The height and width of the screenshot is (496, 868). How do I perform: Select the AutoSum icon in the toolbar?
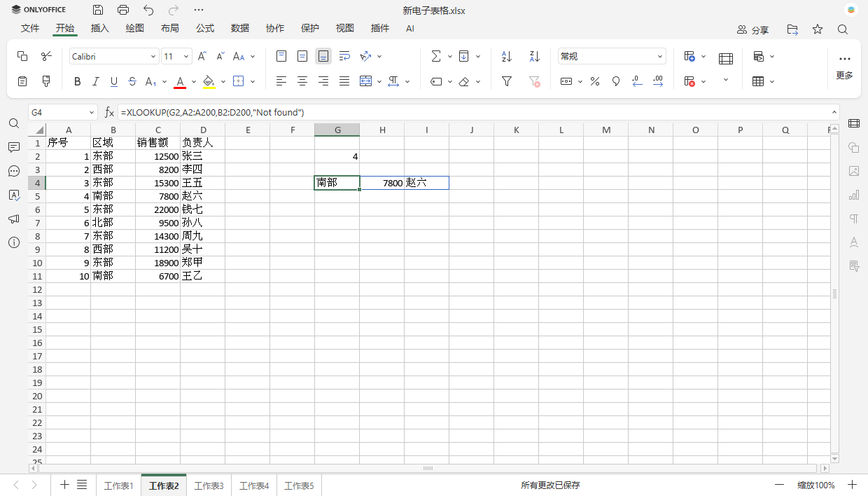click(436, 56)
